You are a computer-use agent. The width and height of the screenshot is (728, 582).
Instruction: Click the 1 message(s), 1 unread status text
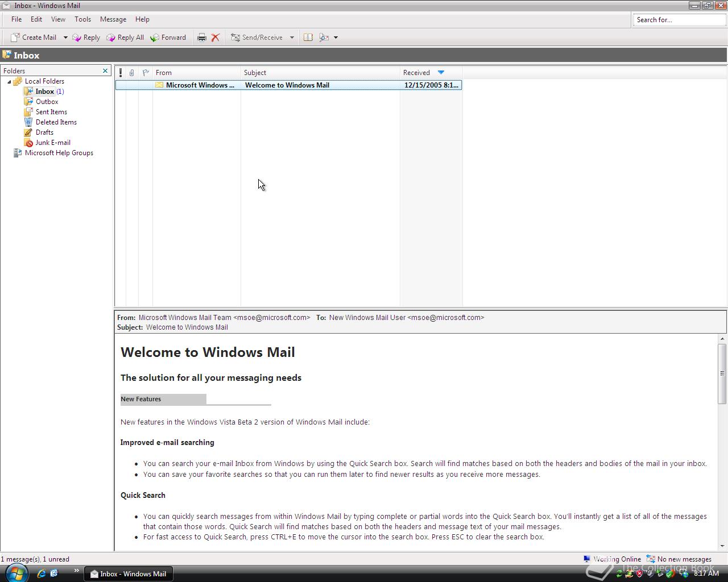(x=35, y=559)
